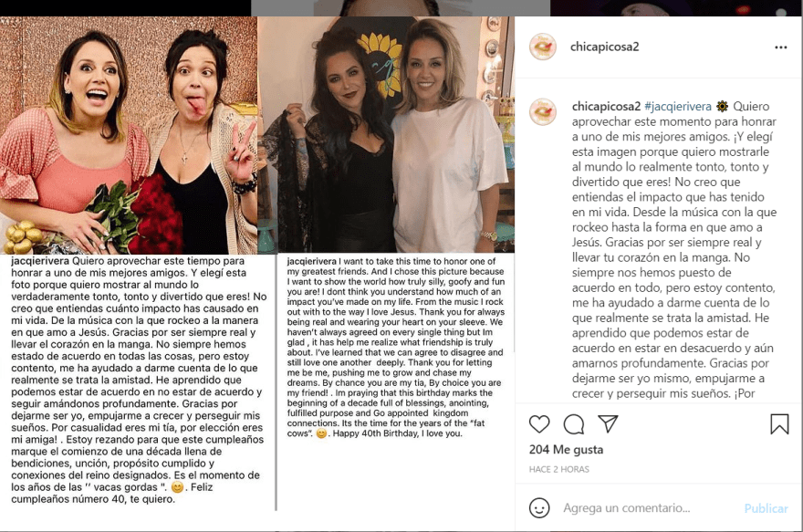Click the Publicar button

(766, 508)
